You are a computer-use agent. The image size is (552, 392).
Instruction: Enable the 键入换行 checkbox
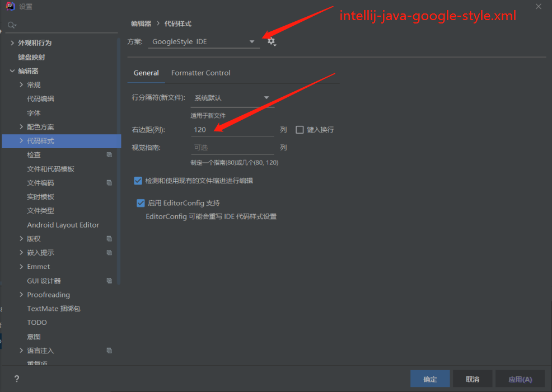click(300, 130)
